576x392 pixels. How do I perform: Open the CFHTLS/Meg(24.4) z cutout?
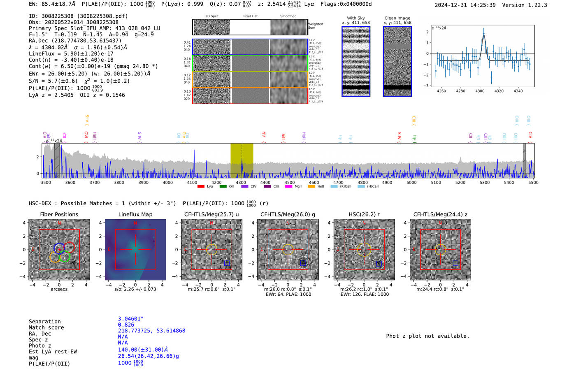click(440, 250)
